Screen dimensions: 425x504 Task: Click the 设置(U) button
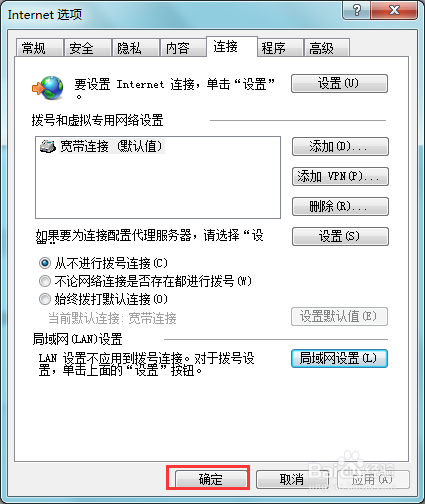pos(339,83)
